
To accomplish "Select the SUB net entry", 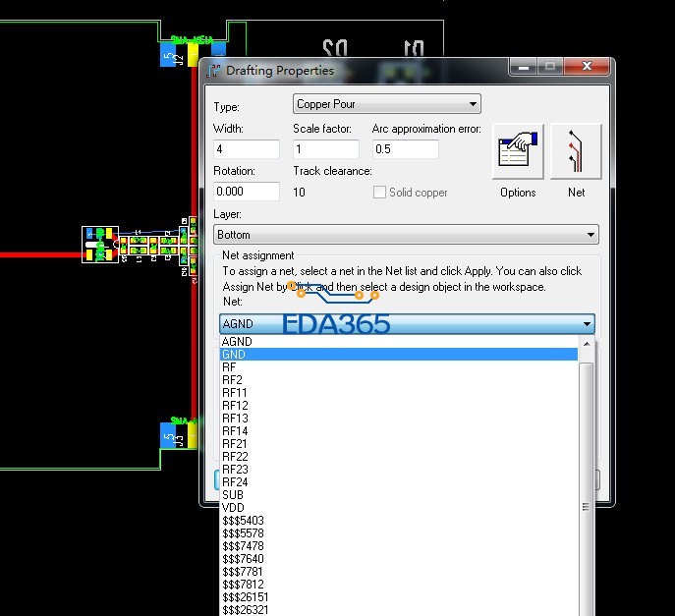I will (399, 495).
